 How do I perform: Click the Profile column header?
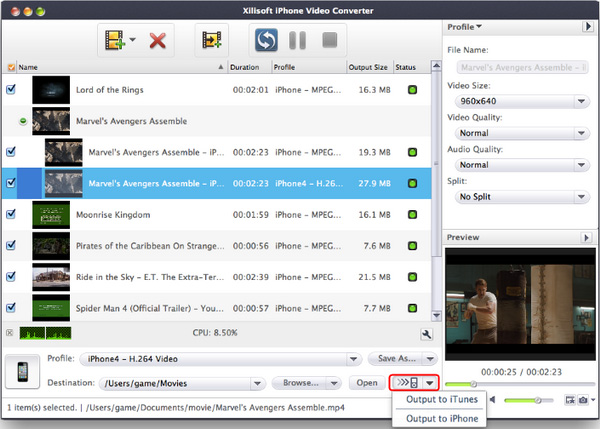pos(309,67)
